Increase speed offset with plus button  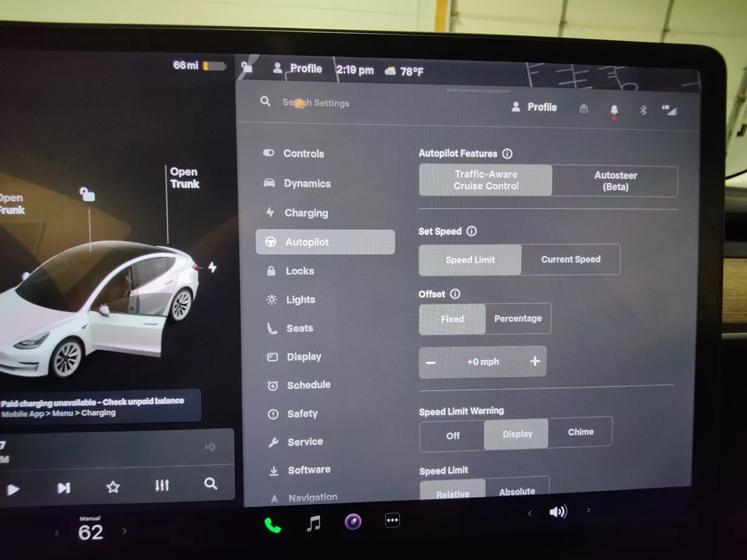(534, 362)
